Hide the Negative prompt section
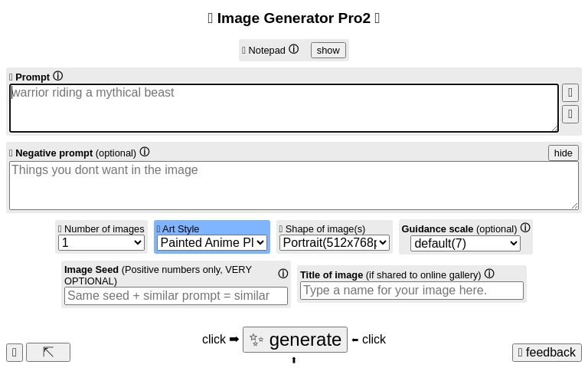 tap(563, 153)
